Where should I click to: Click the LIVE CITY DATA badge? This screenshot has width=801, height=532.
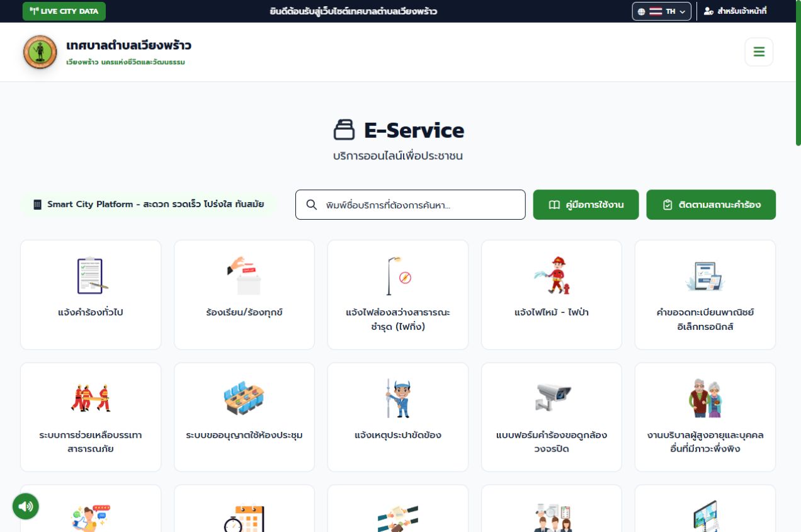coord(64,11)
